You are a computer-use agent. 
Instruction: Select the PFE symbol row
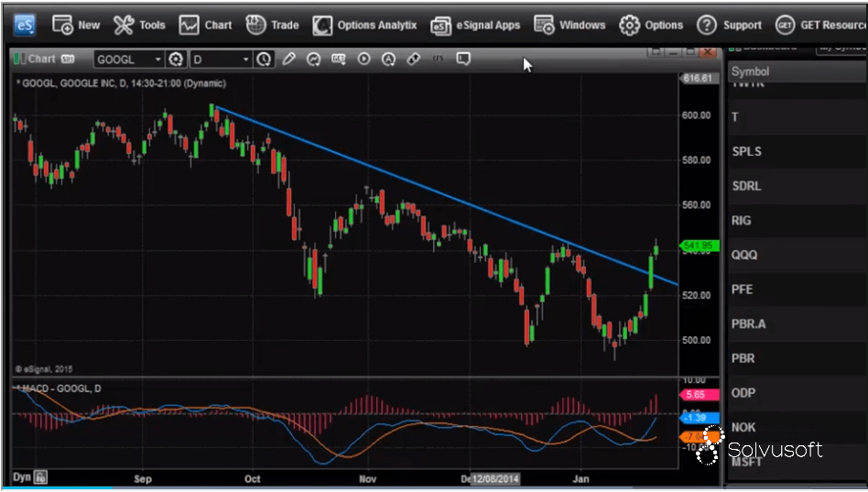click(x=797, y=290)
